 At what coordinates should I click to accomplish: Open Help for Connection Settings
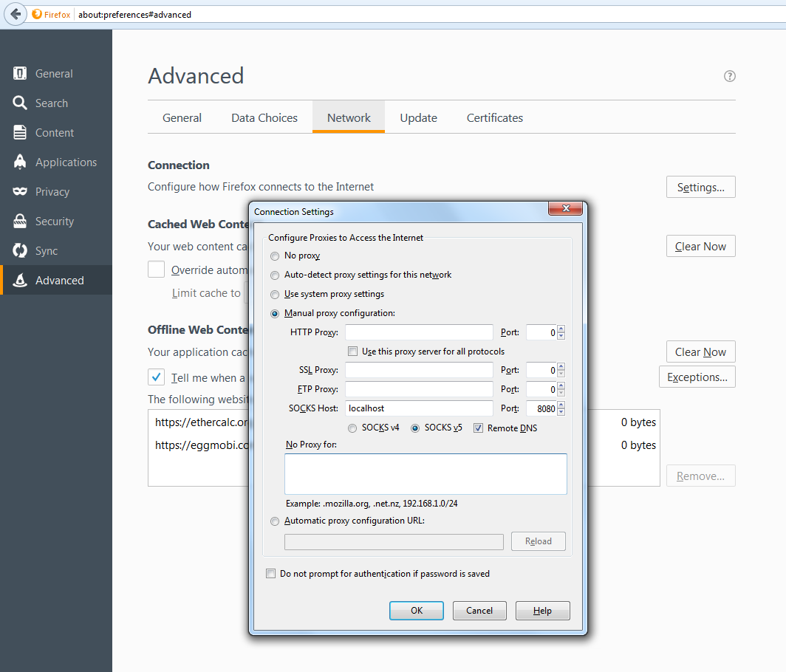tap(542, 611)
